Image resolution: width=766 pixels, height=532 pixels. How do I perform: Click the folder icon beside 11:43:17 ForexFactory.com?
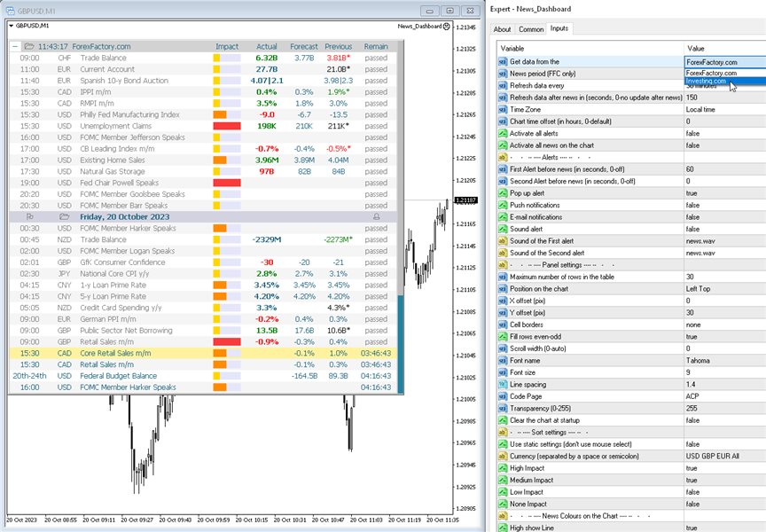[29, 46]
